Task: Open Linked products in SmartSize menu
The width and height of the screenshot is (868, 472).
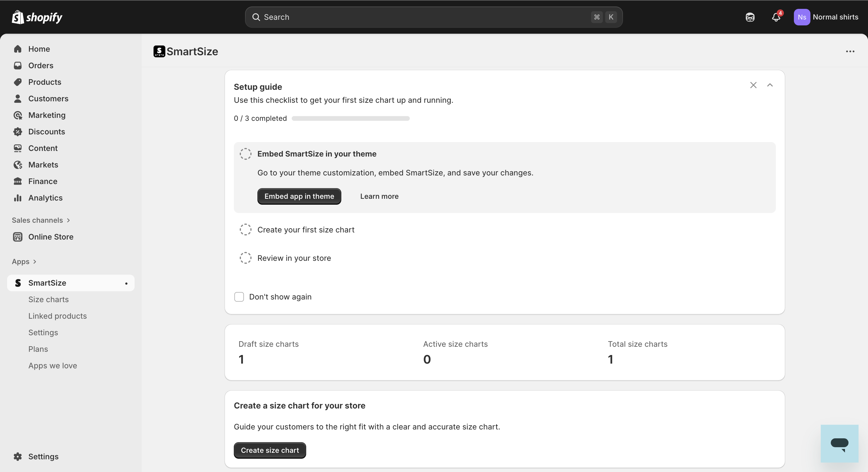Action: [x=57, y=316]
